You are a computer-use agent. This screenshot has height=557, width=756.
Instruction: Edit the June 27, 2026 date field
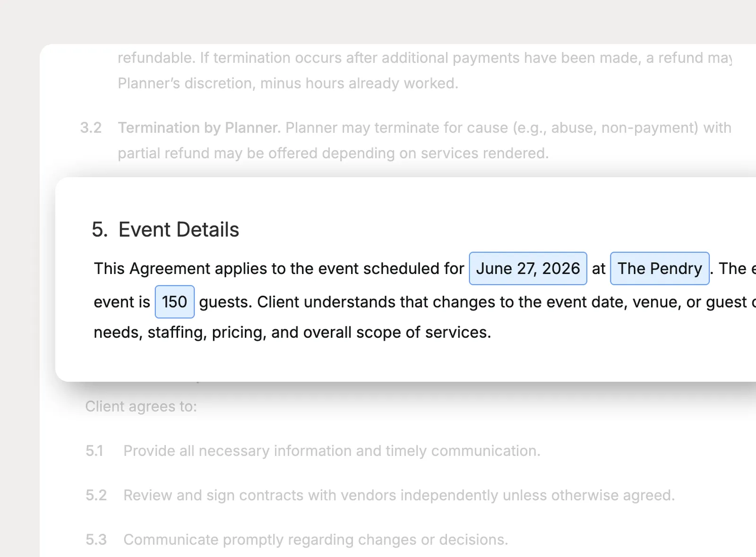528,268
